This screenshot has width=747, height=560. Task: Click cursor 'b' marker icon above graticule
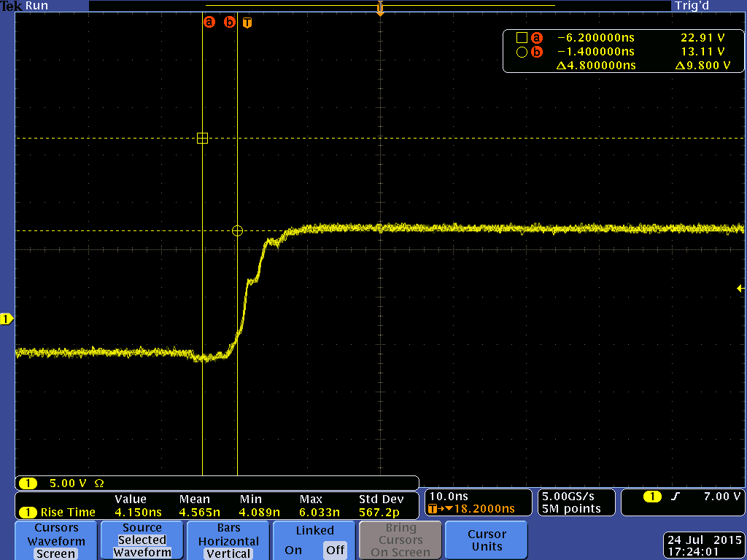pyautogui.click(x=229, y=22)
